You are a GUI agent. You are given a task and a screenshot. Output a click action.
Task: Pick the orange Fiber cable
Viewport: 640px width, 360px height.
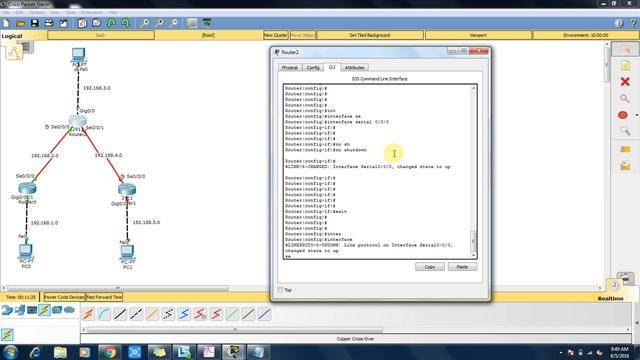[x=152, y=314]
